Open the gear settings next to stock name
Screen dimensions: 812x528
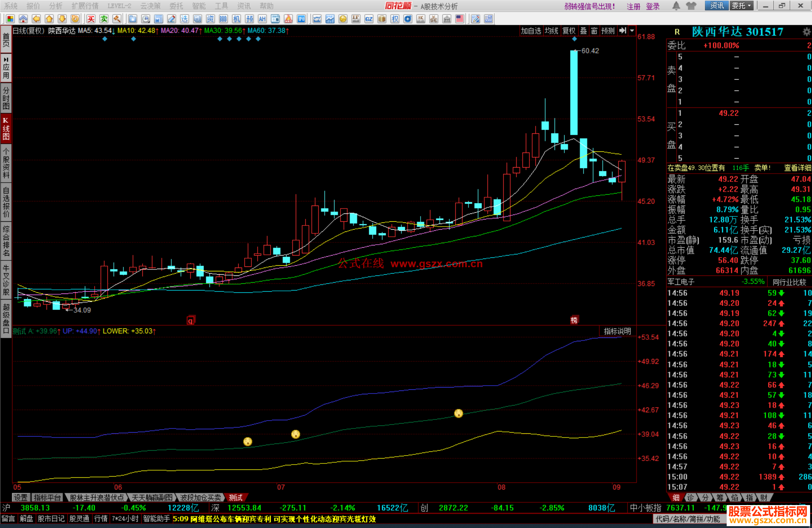click(806, 32)
